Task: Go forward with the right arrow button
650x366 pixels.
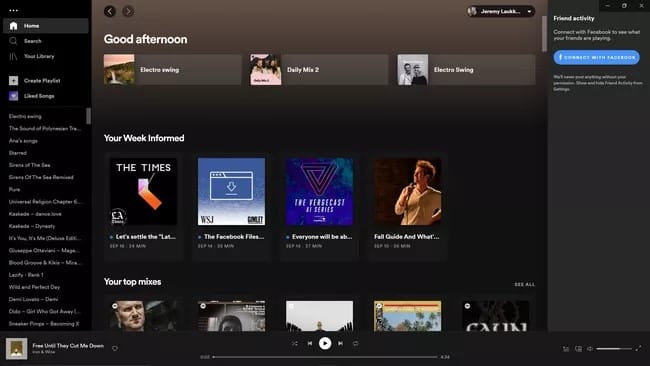Action: 128,11
